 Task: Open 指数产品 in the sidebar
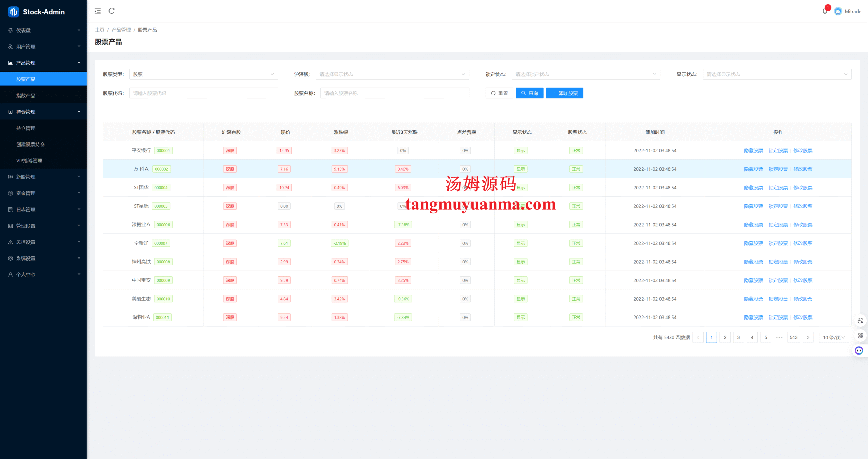(26, 96)
